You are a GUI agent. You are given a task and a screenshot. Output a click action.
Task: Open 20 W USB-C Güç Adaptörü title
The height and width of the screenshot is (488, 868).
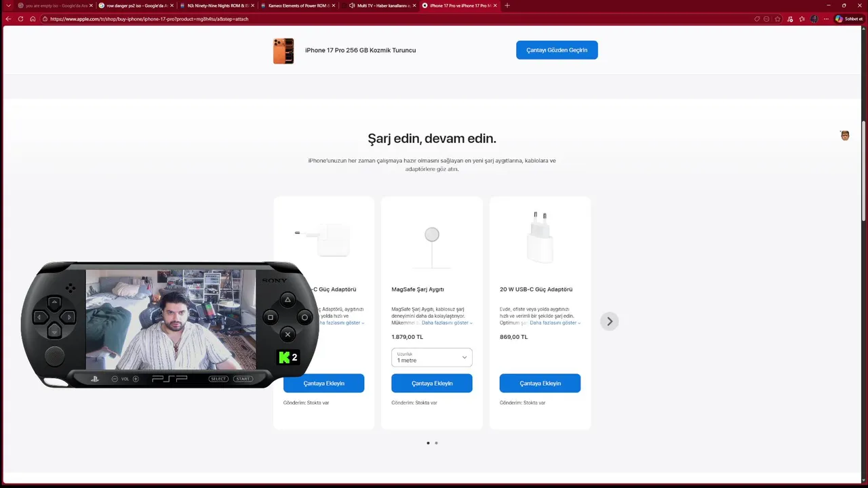tap(536, 289)
